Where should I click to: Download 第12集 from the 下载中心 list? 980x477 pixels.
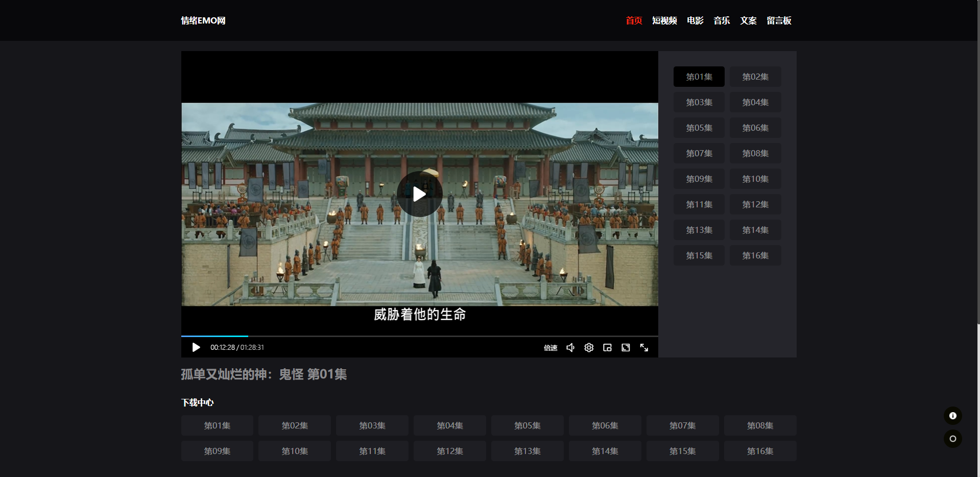450,451
